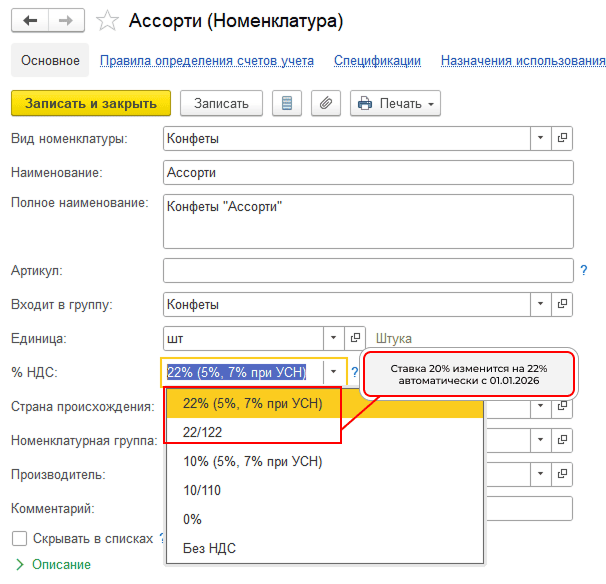Click into the Наименование input field

click(x=367, y=172)
